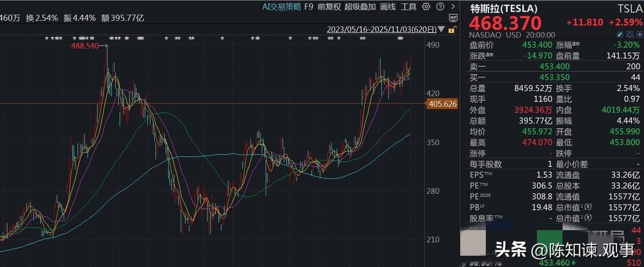Click 买一 bid price 453.350
This screenshot has height=267, width=644.
click(554, 78)
